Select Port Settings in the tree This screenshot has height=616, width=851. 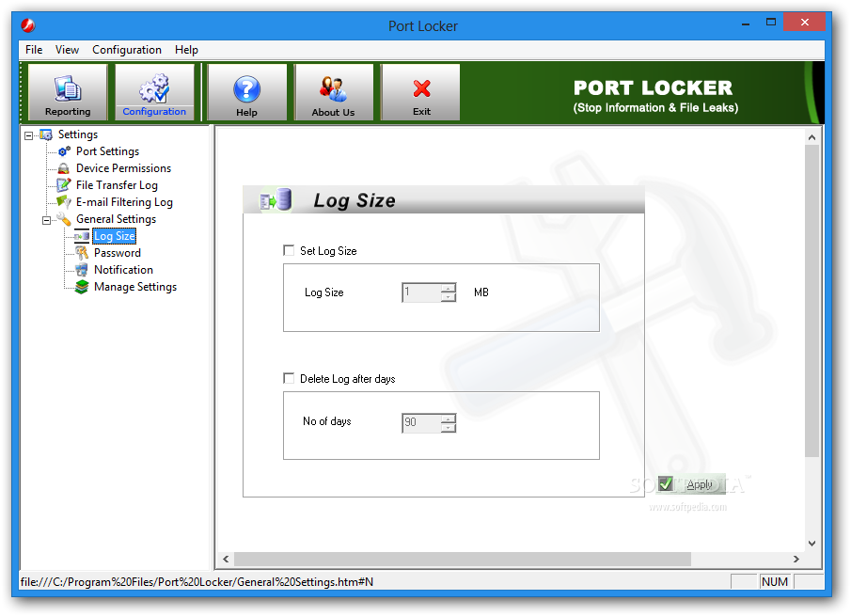pos(107,151)
